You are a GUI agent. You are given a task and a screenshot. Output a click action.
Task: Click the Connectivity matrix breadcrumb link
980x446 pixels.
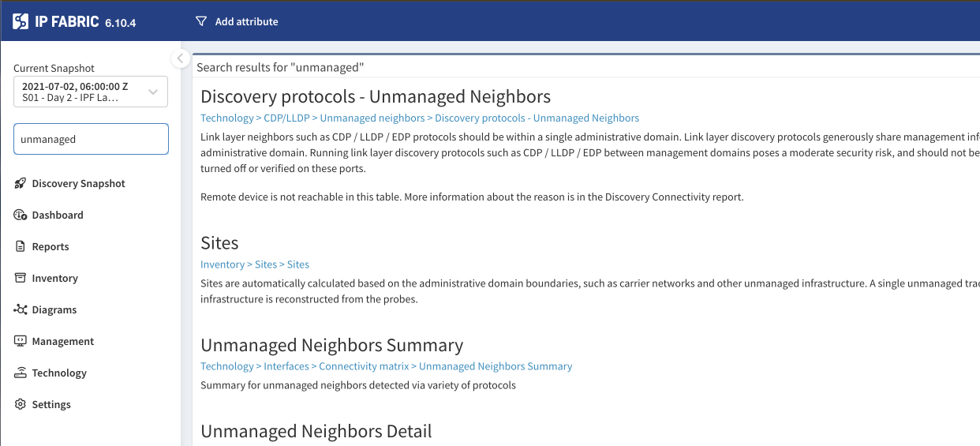(x=364, y=366)
